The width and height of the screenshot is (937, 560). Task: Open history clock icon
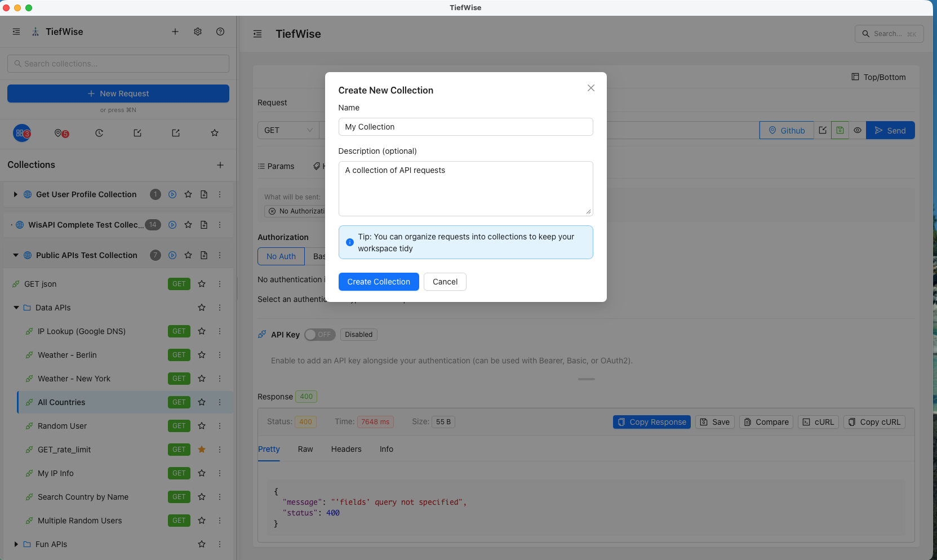click(x=99, y=133)
